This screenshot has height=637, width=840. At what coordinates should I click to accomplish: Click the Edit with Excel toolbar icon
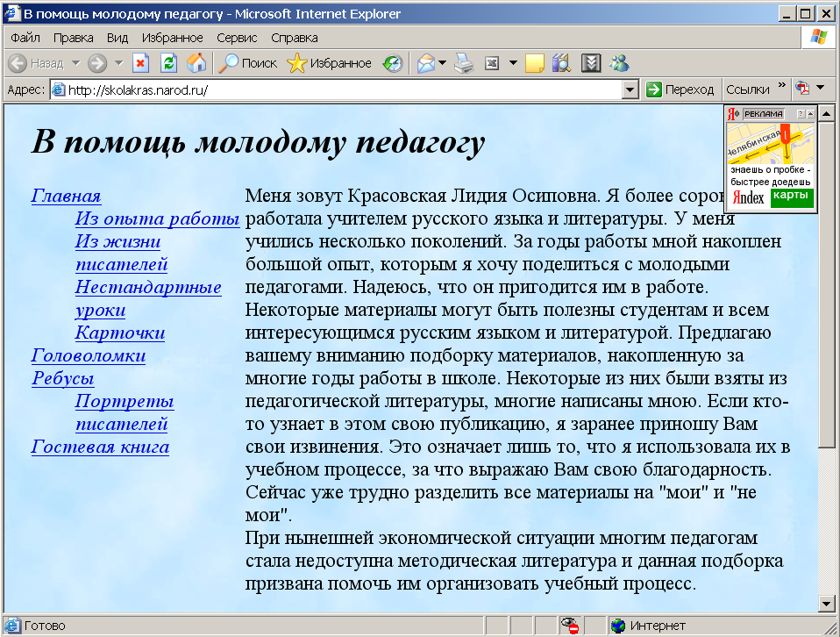(x=492, y=63)
